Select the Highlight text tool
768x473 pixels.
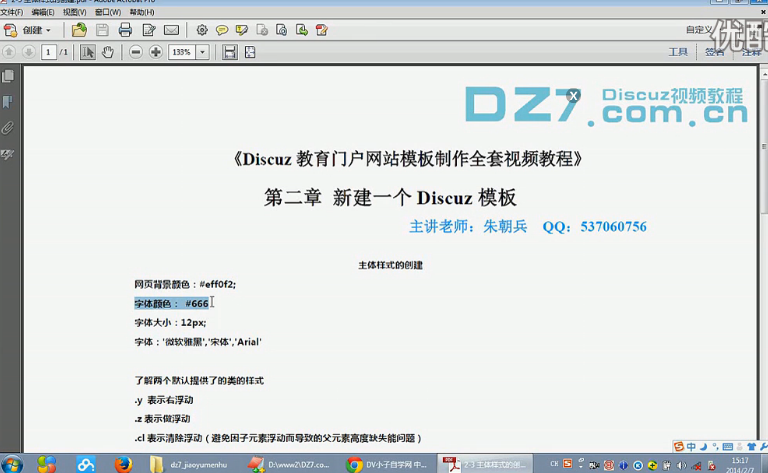(241, 30)
